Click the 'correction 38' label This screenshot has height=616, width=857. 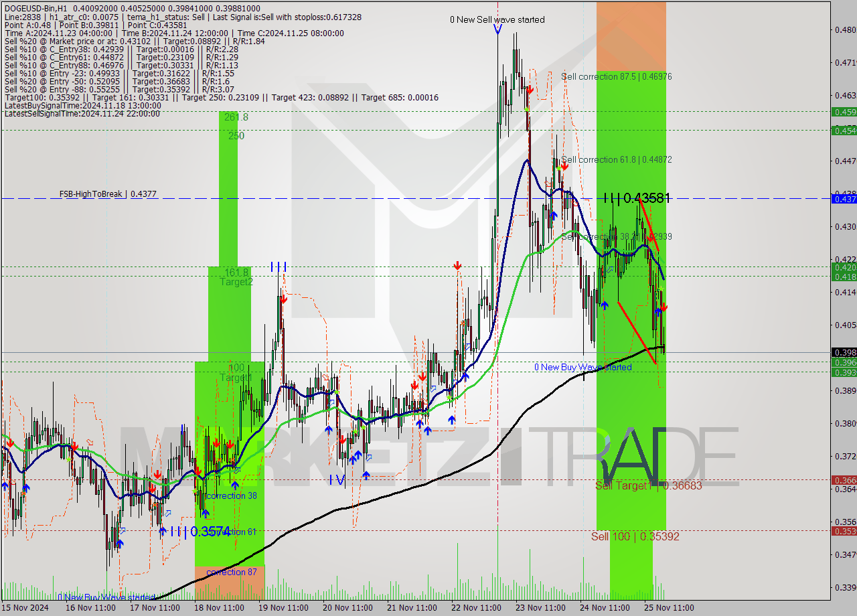pos(232,495)
